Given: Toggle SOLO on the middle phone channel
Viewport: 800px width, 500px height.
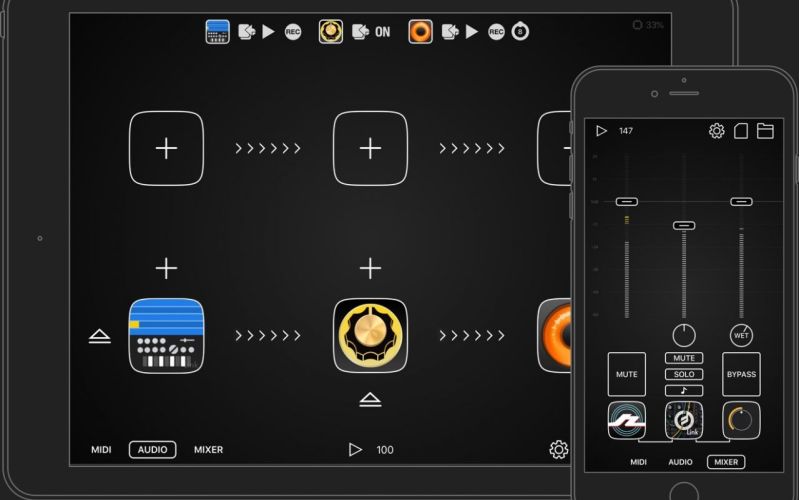Looking at the screenshot, I should (684, 374).
